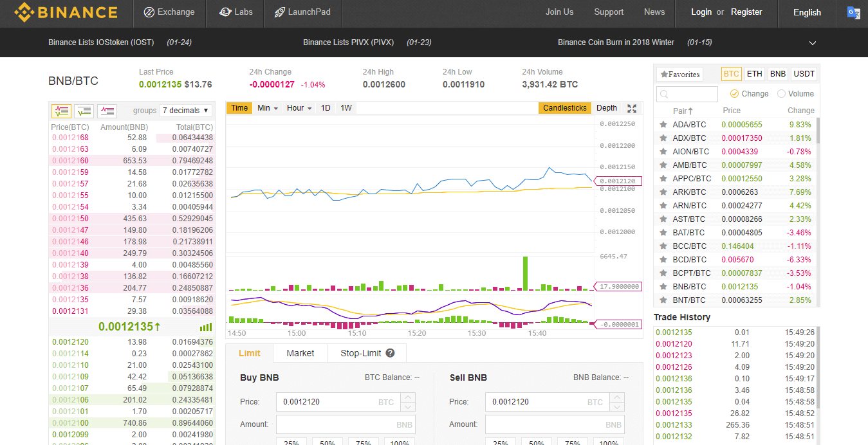Screen dimensions: 868x445
Task: Select the ETH market tab
Action: point(755,74)
